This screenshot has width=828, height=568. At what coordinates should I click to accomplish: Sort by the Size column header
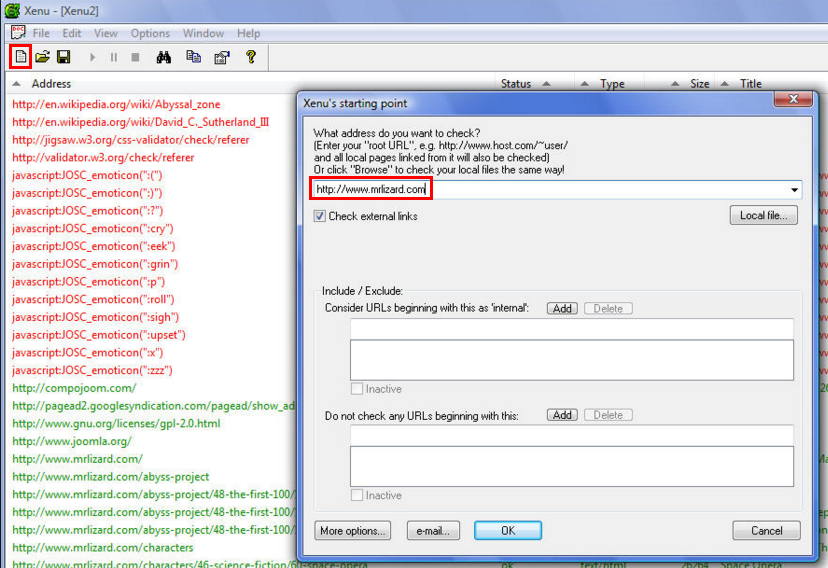click(699, 84)
